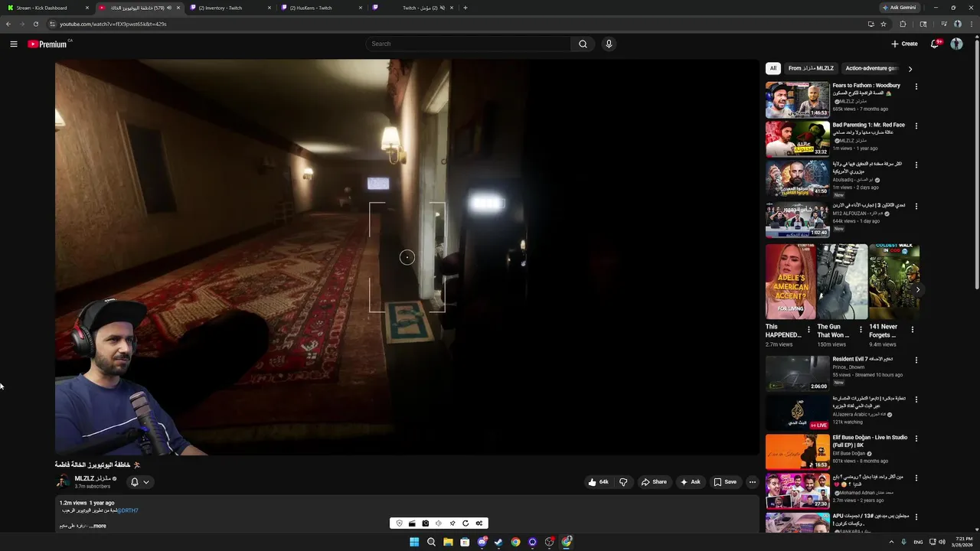The height and width of the screenshot is (551, 980).
Task: Open Mohamad Adnan video thumbnail 27:30
Action: click(x=797, y=491)
